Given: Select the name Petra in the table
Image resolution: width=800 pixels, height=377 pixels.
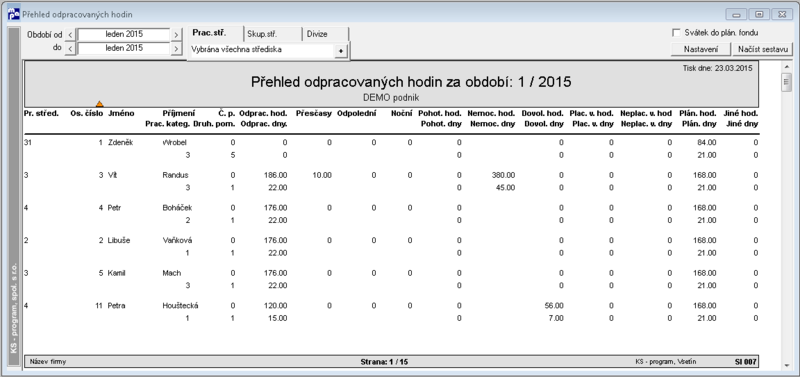Looking at the screenshot, I should click(x=116, y=306).
